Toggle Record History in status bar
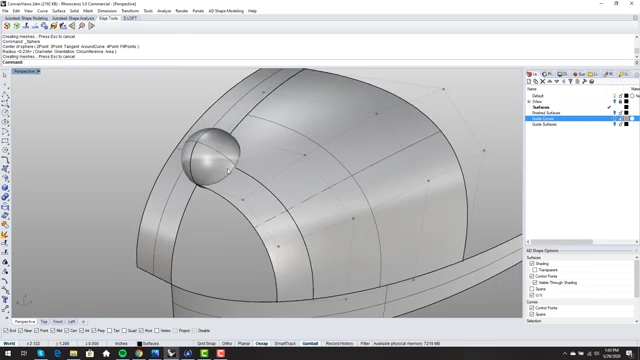The image size is (640, 360). (339, 344)
